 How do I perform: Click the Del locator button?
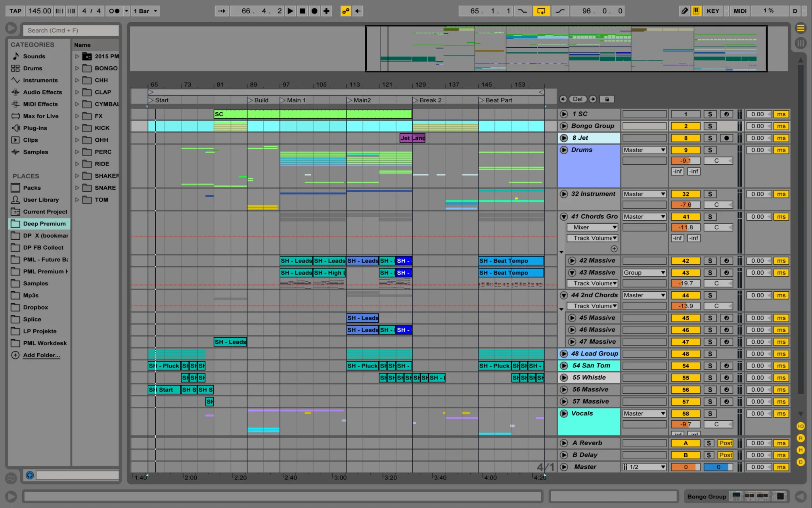coord(578,99)
